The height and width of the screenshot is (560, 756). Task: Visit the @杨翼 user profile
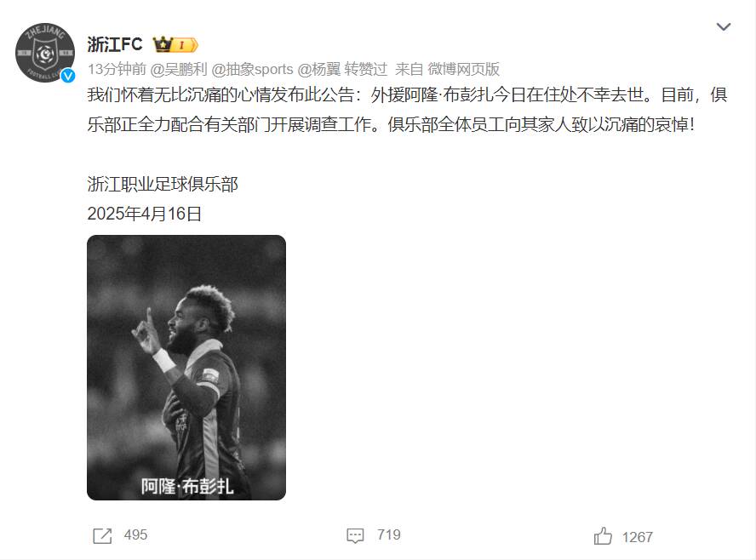319,70
